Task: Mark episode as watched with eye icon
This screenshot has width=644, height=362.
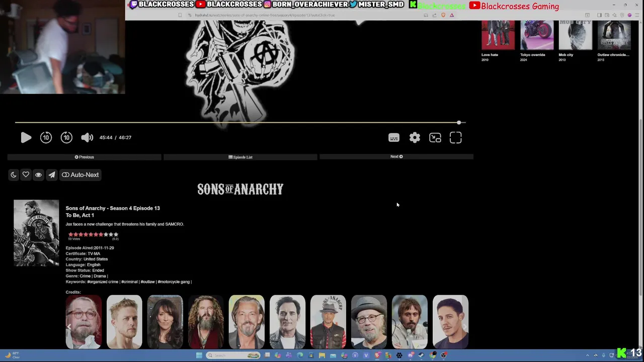Action: pos(38,174)
